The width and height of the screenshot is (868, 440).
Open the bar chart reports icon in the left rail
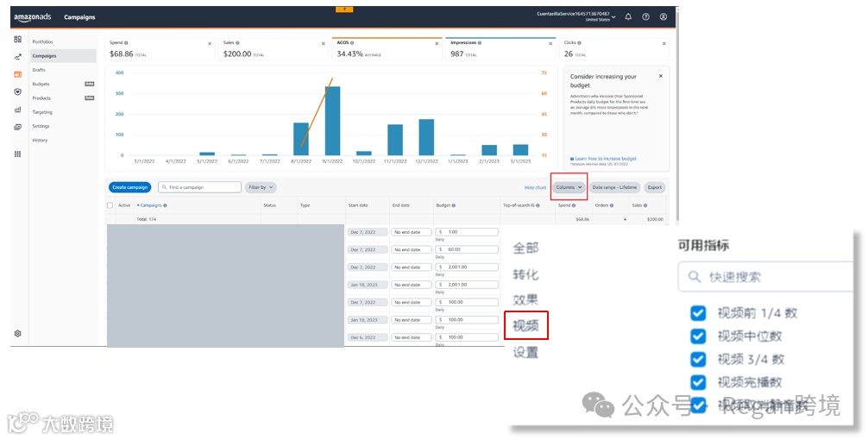pyautogui.click(x=18, y=110)
